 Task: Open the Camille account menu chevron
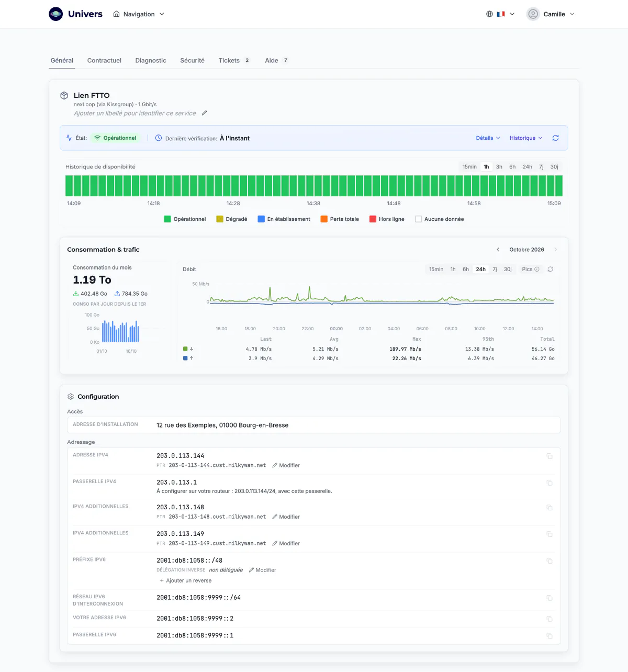[572, 14]
